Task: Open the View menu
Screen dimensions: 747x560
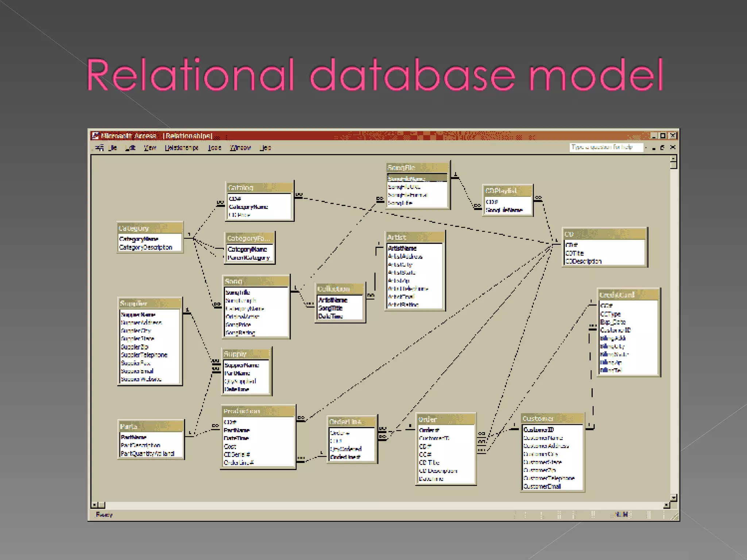Action: click(x=150, y=148)
